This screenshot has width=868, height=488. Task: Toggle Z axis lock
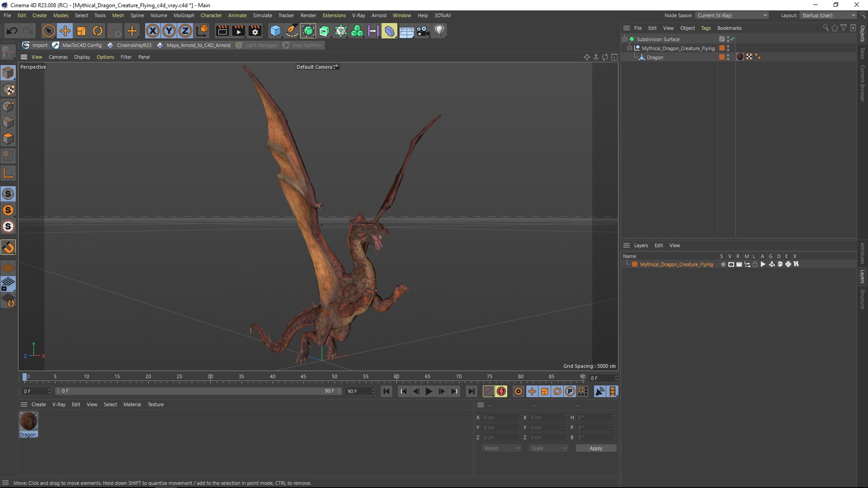pos(185,31)
